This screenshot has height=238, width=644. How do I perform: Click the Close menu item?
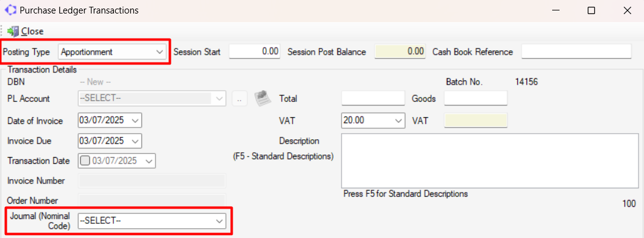pos(32,31)
